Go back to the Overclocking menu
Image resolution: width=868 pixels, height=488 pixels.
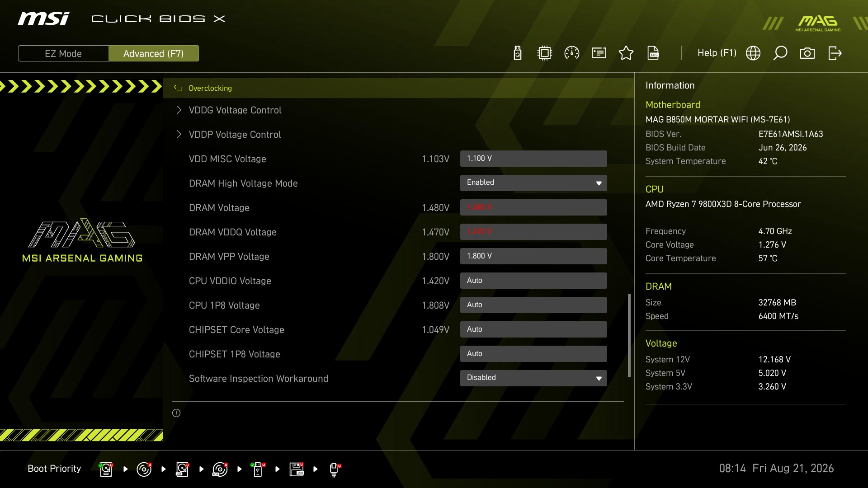click(210, 88)
